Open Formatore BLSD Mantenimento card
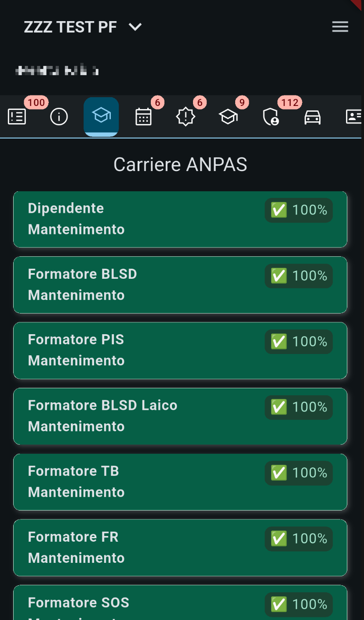Image resolution: width=364 pixels, height=620 pixels. click(x=180, y=285)
